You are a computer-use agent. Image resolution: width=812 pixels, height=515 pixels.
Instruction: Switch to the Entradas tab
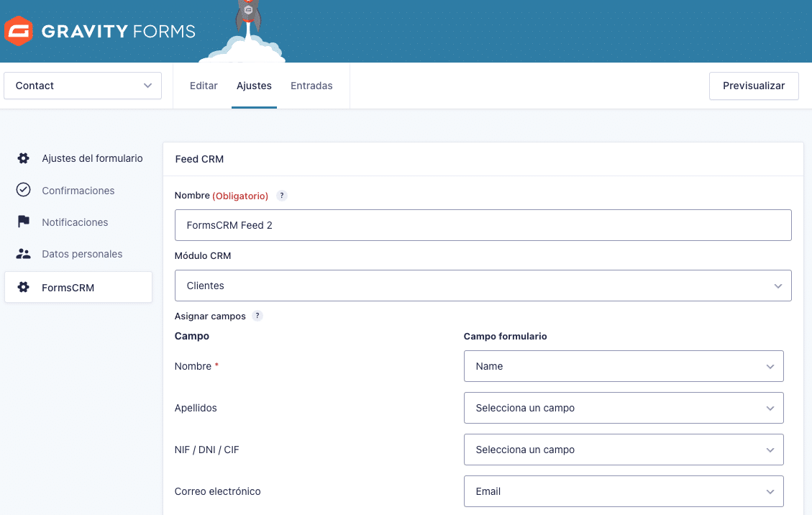coord(311,86)
